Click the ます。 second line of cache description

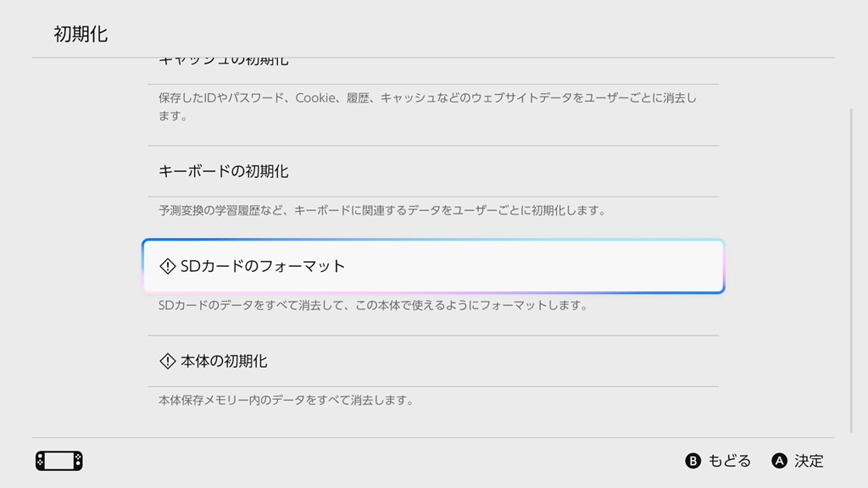pos(173,116)
